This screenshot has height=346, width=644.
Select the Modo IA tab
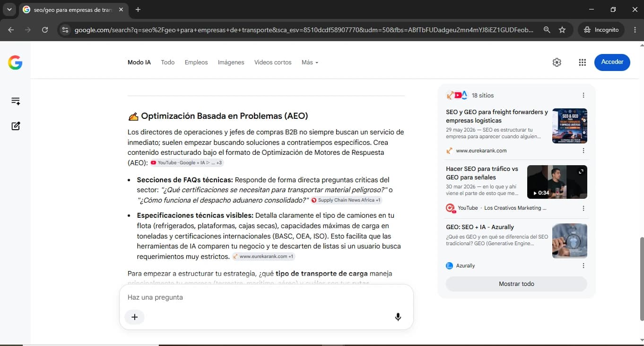[x=139, y=62]
